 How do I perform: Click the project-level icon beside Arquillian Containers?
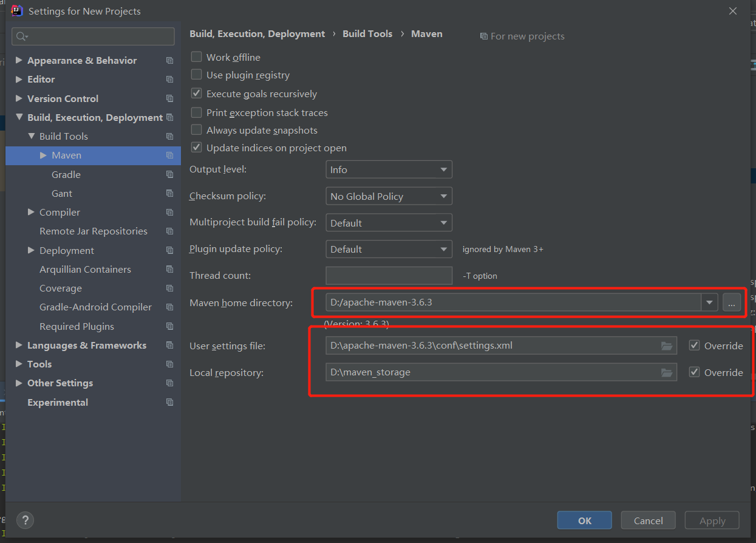(169, 269)
